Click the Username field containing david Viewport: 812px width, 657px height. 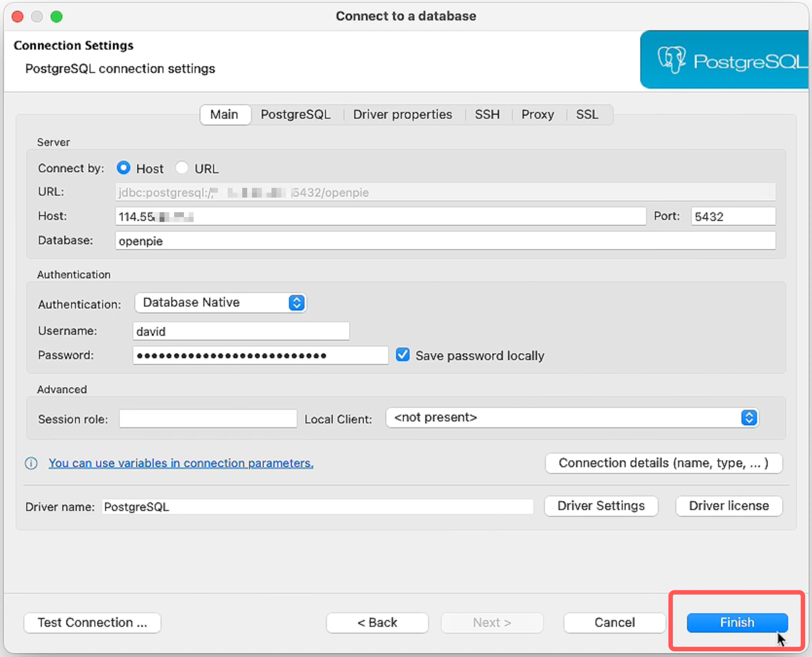pyautogui.click(x=241, y=331)
